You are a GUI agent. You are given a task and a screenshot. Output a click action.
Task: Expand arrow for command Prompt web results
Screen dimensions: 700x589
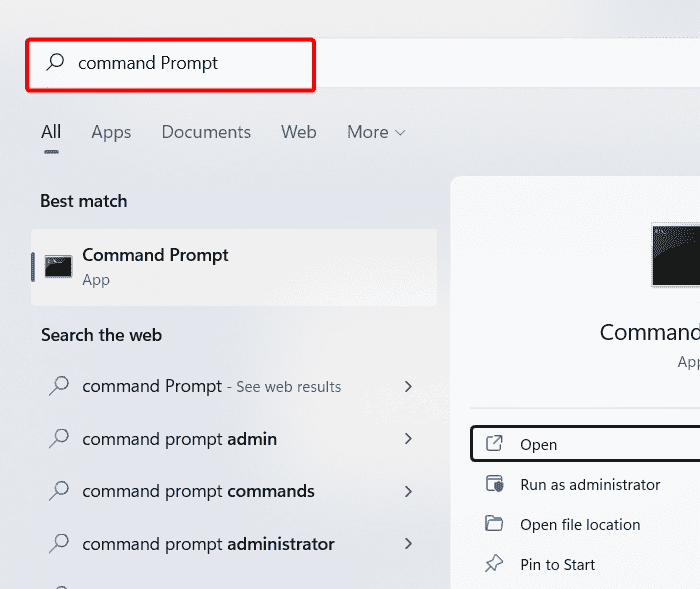[x=408, y=386]
